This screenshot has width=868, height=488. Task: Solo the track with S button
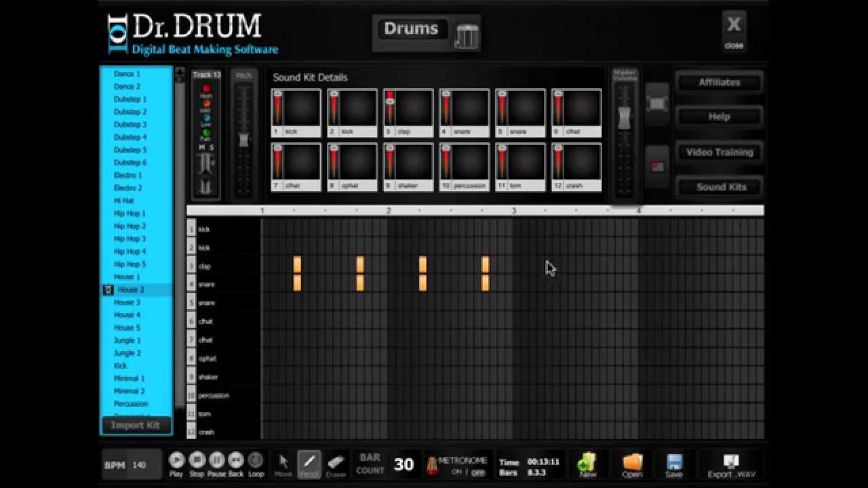coord(212,147)
